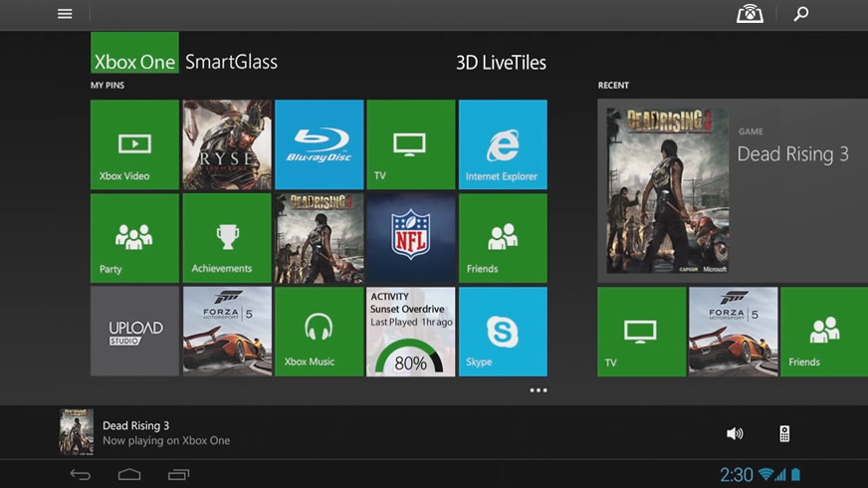868x488 pixels.
Task: Open the Xbox Music tile
Action: [x=320, y=332]
